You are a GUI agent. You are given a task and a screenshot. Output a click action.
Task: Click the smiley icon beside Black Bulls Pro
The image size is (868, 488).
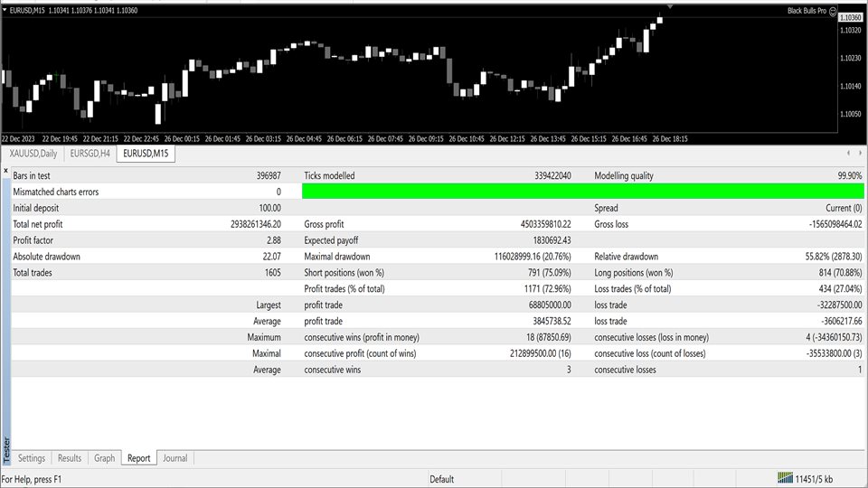click(x=833, y=11)
